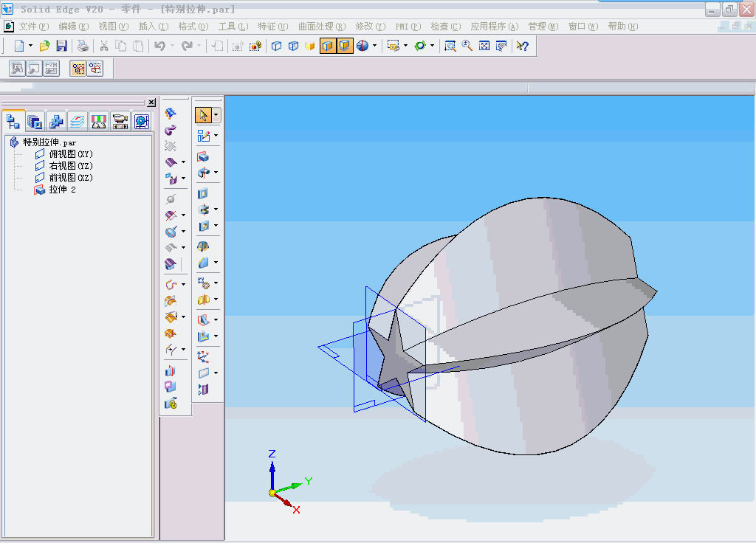The width and height of the screenshot is (756, 543).
Task: Open the 文件(F) menu
Action: tap(32, 27)
